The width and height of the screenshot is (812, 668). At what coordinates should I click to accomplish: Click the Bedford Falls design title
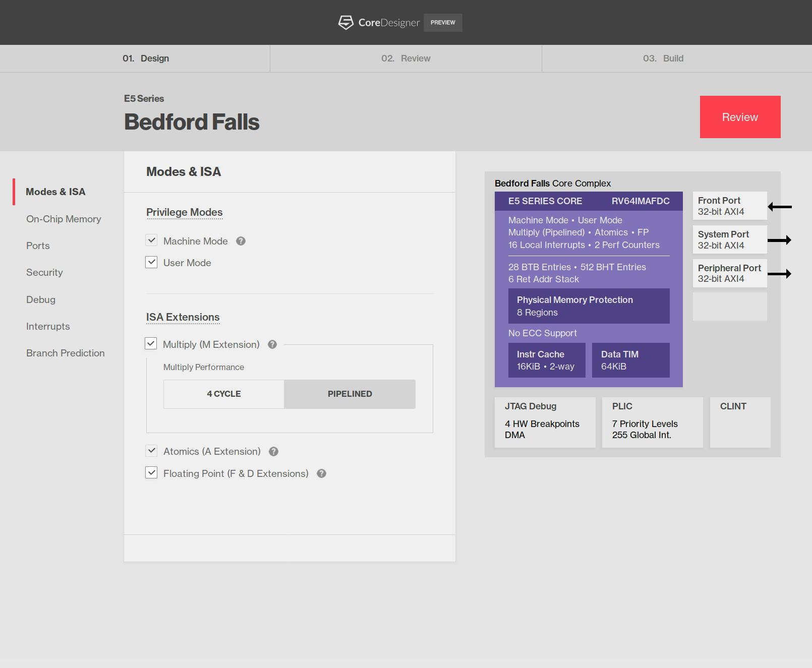click(x=192, y=122)
